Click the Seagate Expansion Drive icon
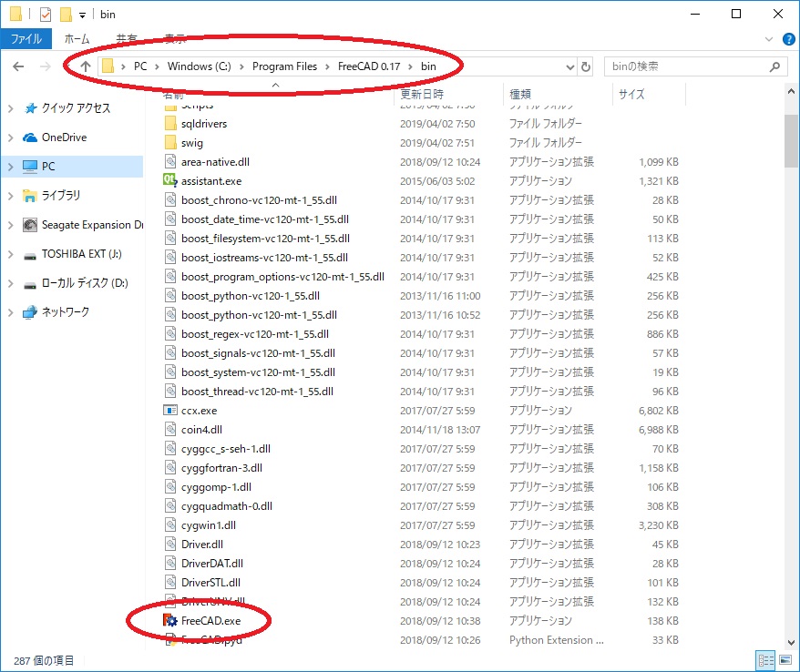800x672 pixels. coord(30,225)
